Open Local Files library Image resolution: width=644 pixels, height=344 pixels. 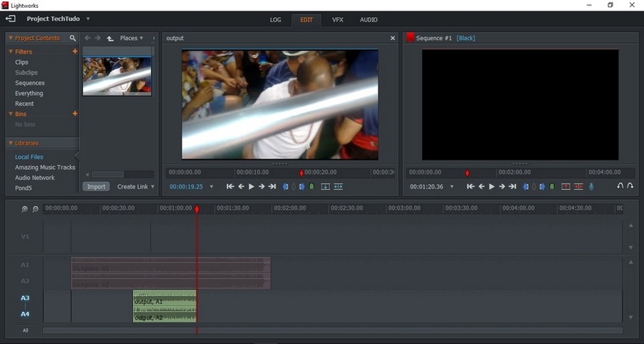(x=29, y=157)
